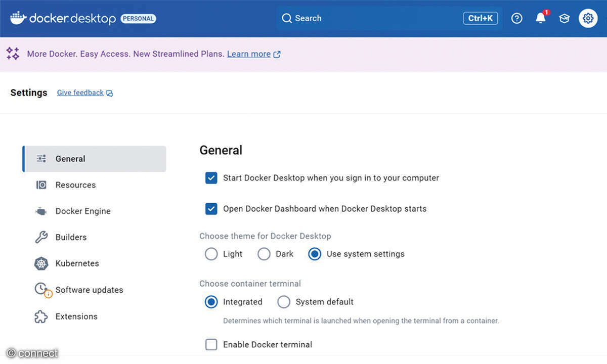This screenshot has width=607, height=364.
Task: Follow the Learn more link
Action: point(248,54)
